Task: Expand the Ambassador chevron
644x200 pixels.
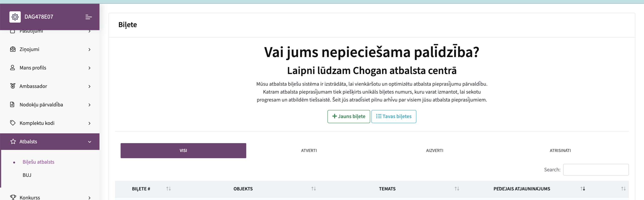Action: point(90,86)
